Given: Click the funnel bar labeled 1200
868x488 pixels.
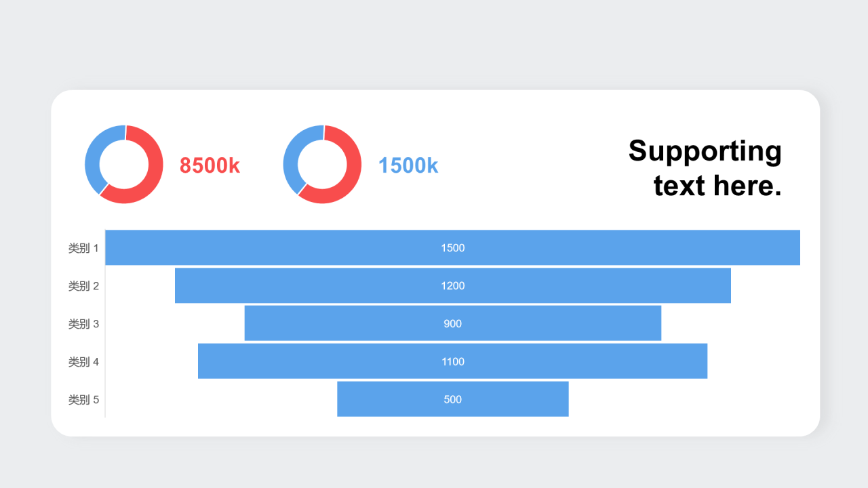Looking at the screenshot, I should (453, 285).
